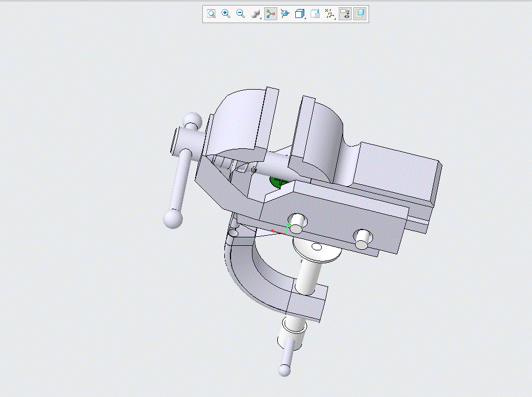Viewport: 532px width, 397px height.
Task: Open the saved orientations cube icon
Action: 300,14
